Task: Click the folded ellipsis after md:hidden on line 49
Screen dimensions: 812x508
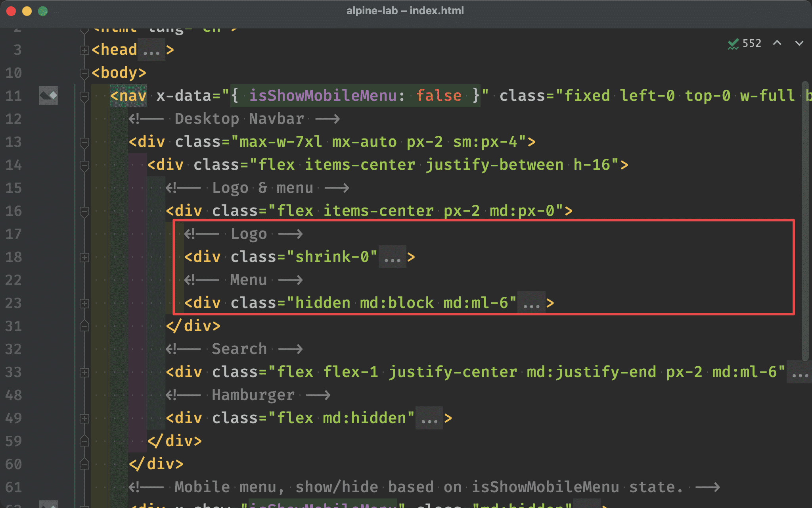Action: (429, 418)
